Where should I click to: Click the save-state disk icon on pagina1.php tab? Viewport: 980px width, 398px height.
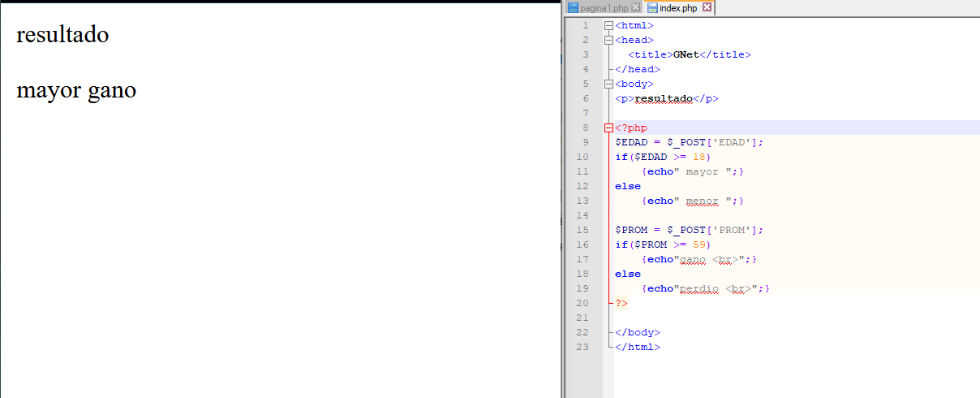pos(573,8)
